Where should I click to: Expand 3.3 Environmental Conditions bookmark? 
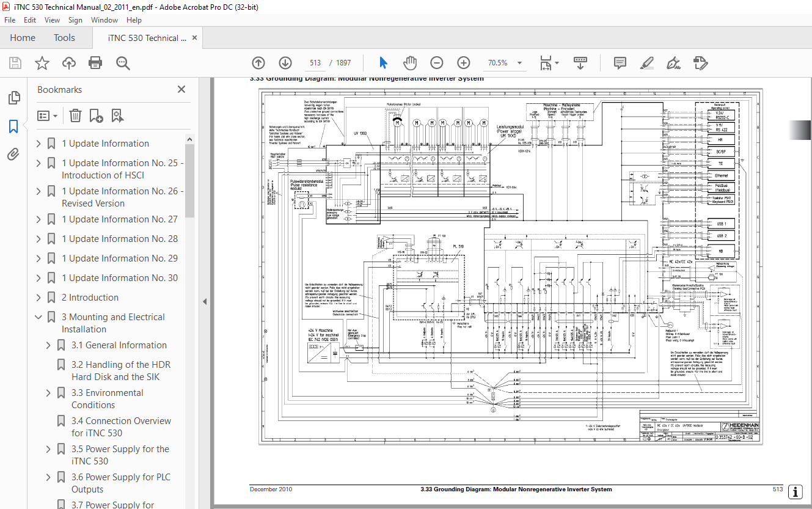(48, 393)
